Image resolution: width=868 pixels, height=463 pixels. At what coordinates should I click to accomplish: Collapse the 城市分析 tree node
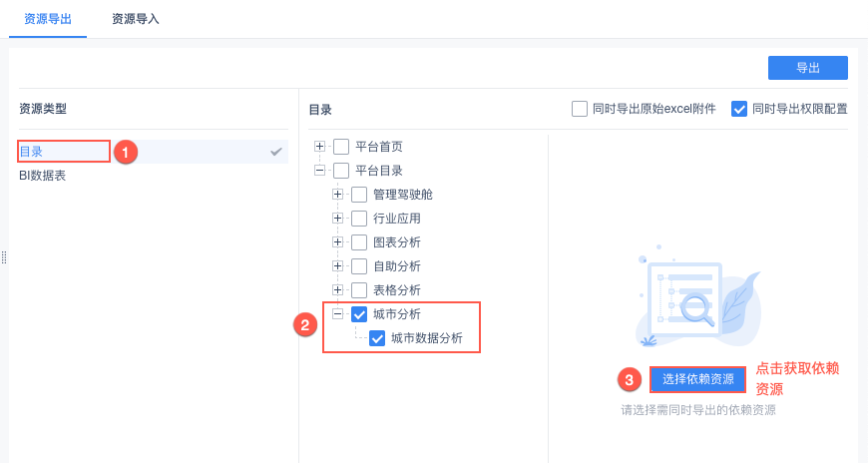(x=338, y=314)
